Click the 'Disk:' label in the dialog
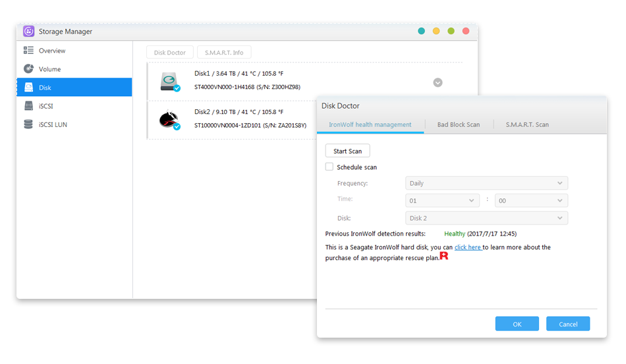The width and height of the screenshot is (626, 364). pyautogui.click(x=344, y=218)
